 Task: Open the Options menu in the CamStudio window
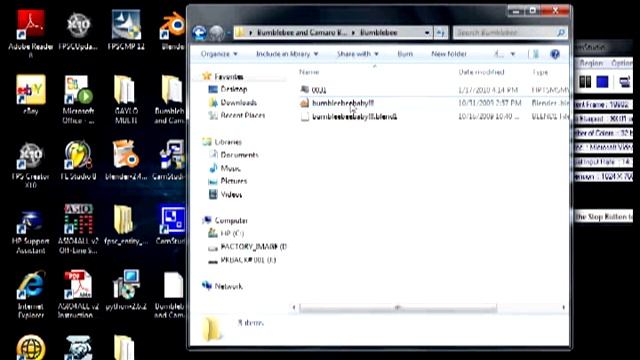622,63
